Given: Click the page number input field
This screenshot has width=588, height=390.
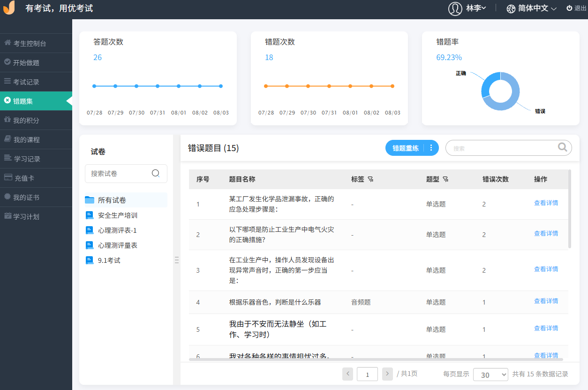Looking at the screenshot, I should pyautogui.click(x=367, y=374).
